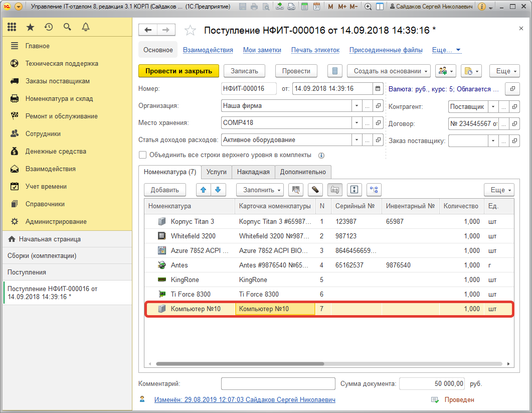
Task: Enable combining top-level rows into kits
Action: [x=142, y=155]
